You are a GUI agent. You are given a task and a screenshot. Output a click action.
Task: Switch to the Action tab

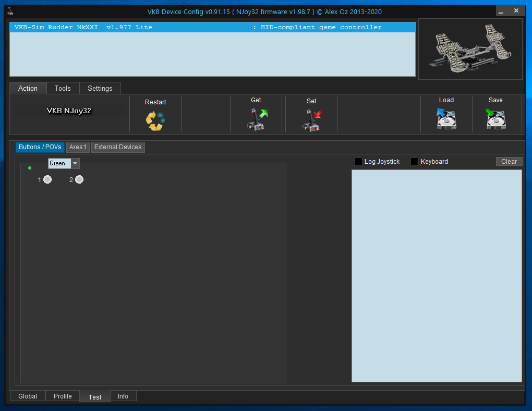28,88
